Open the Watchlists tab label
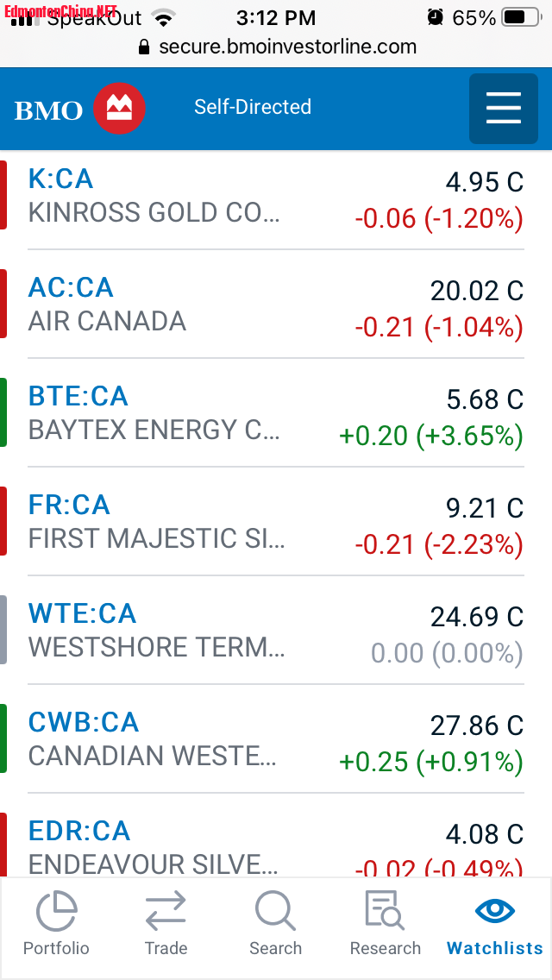Screen dimensions: 552x980 (495, 948)
